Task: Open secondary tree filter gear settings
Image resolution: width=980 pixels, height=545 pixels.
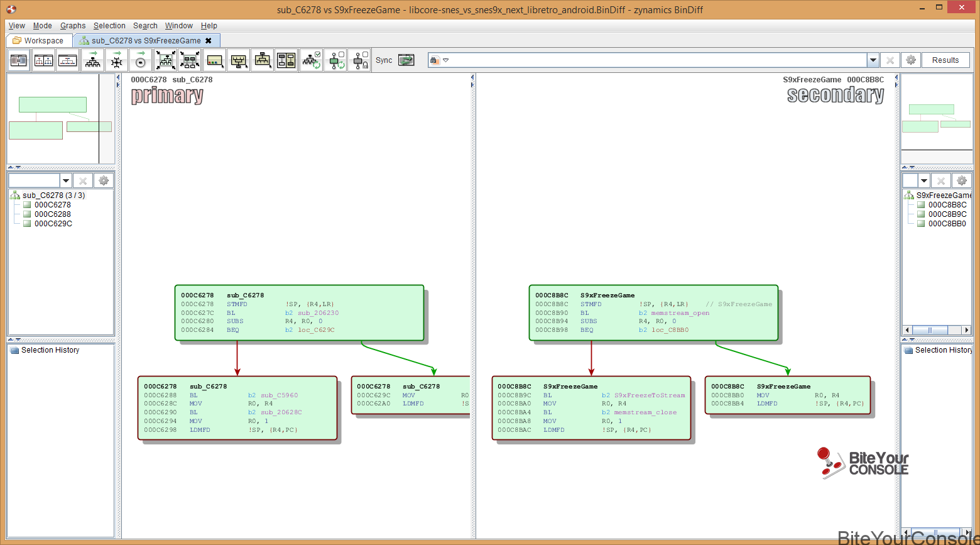Action: (962, 180)
